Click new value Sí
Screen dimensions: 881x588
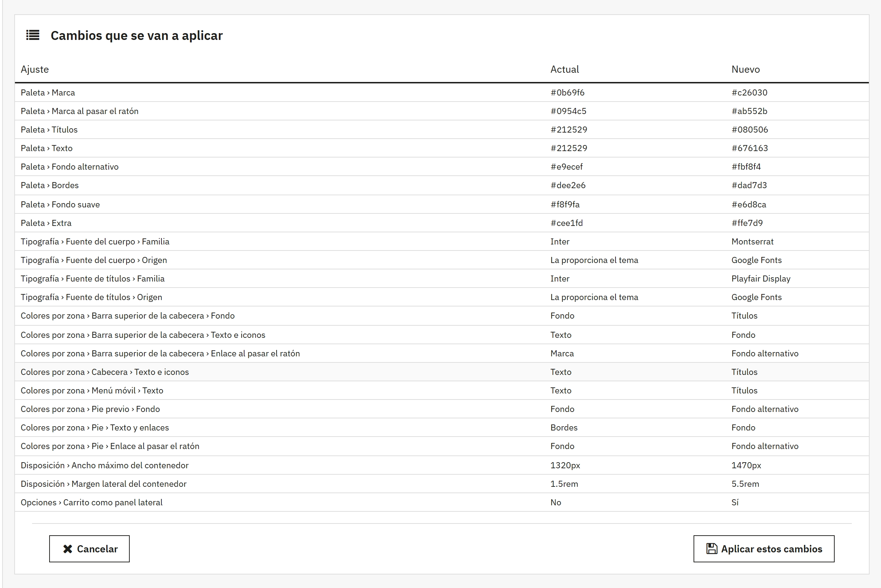coord(735,502)
